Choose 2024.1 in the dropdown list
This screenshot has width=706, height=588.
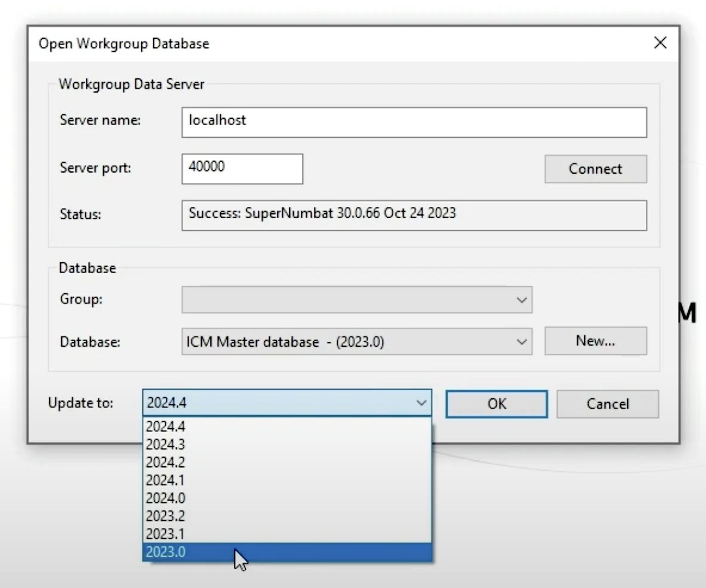(287, 480)
